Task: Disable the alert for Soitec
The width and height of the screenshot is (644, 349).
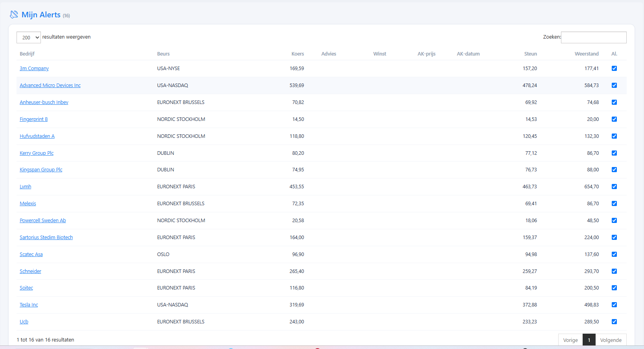Action: [x=614, y=288]
